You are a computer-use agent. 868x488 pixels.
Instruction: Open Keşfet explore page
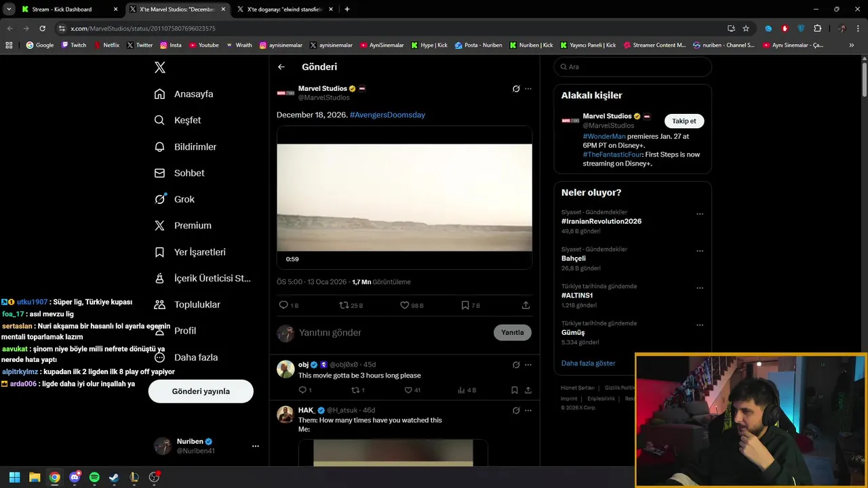[178, 120]
